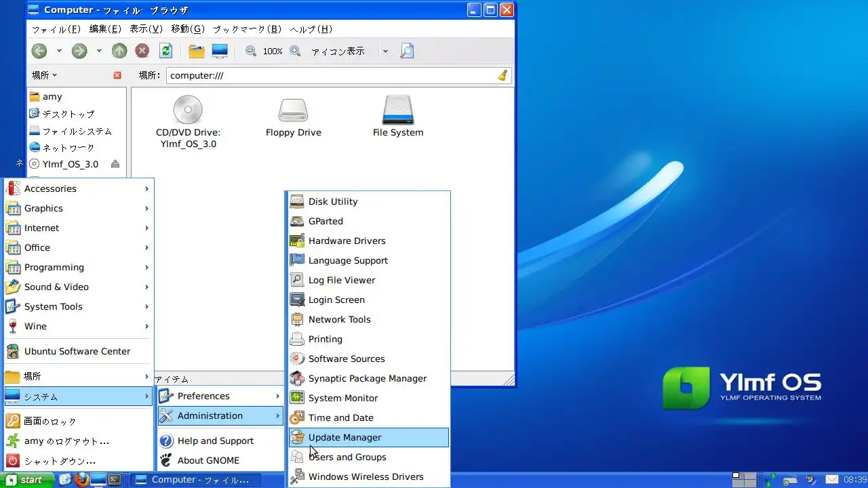Go back with the green back arrow
This screenshot has height=488, width=868.
pyautogui.click(x=39, y=51)
